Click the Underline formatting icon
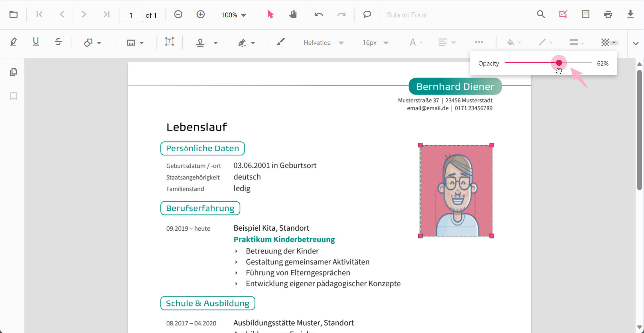The height and width of the screenshot is (333, 644). 36,42
